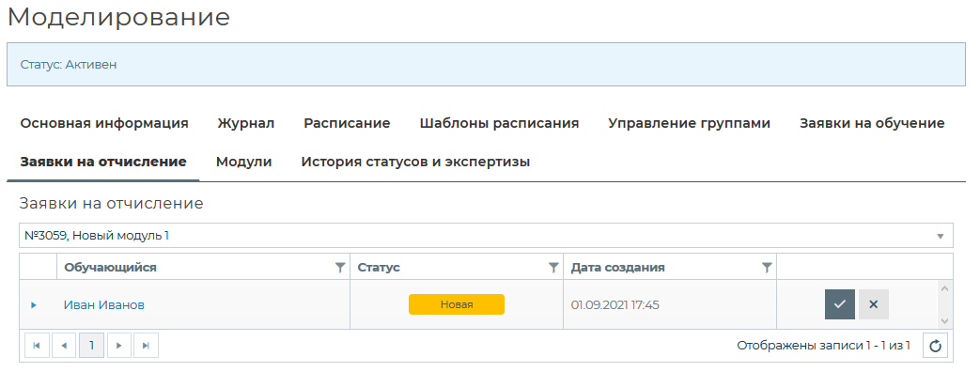Approve the request with the checkmark icon
The height and width of the screenshot is (372, 980).
[x=839, y=304]
